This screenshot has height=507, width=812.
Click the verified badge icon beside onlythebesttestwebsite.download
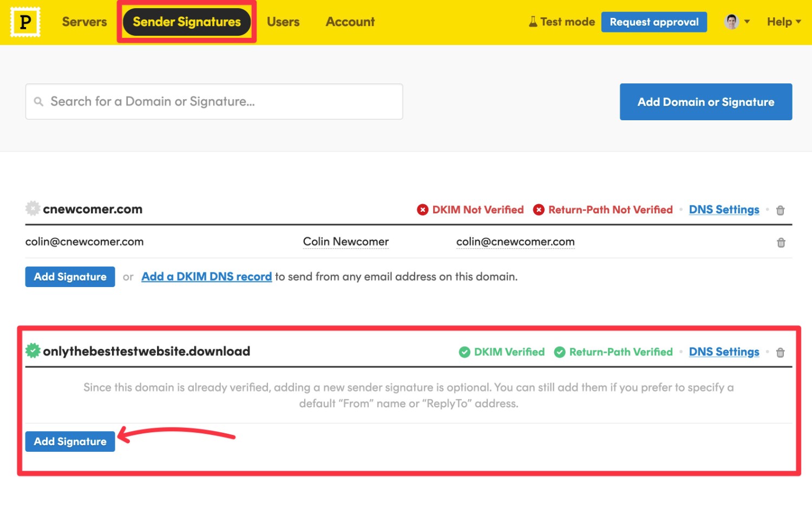pos(32,351)
